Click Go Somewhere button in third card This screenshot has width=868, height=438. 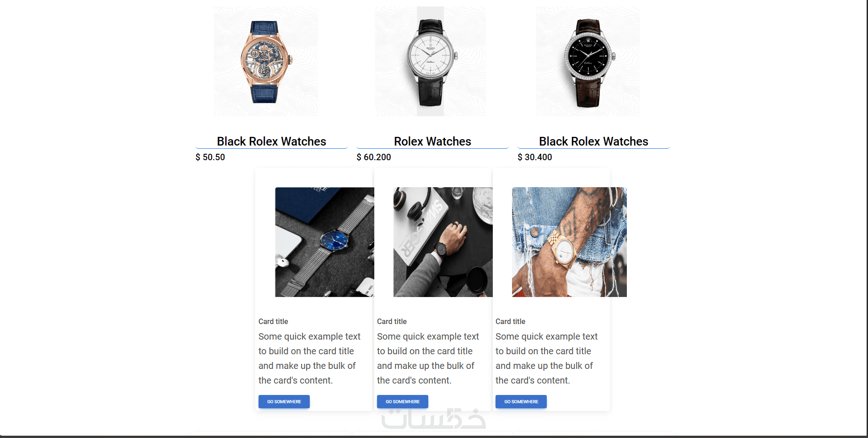pyautogui.click(x=521, y=402)
